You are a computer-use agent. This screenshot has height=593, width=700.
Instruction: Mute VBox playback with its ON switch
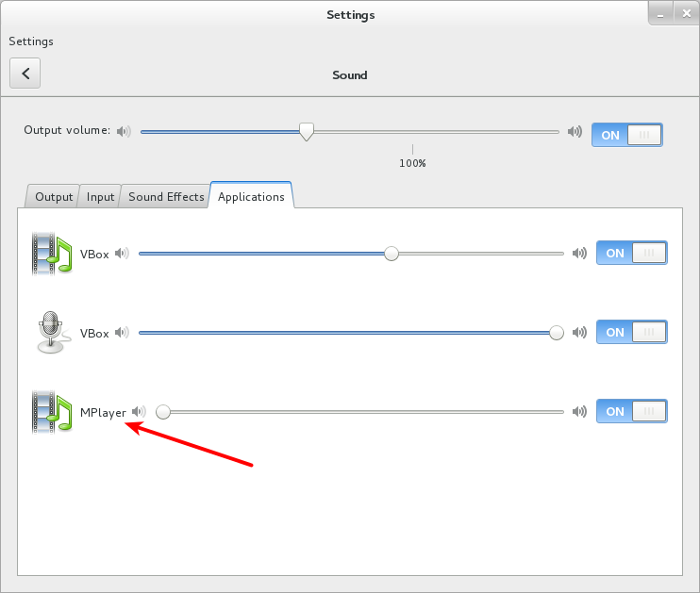pos(632,253)
